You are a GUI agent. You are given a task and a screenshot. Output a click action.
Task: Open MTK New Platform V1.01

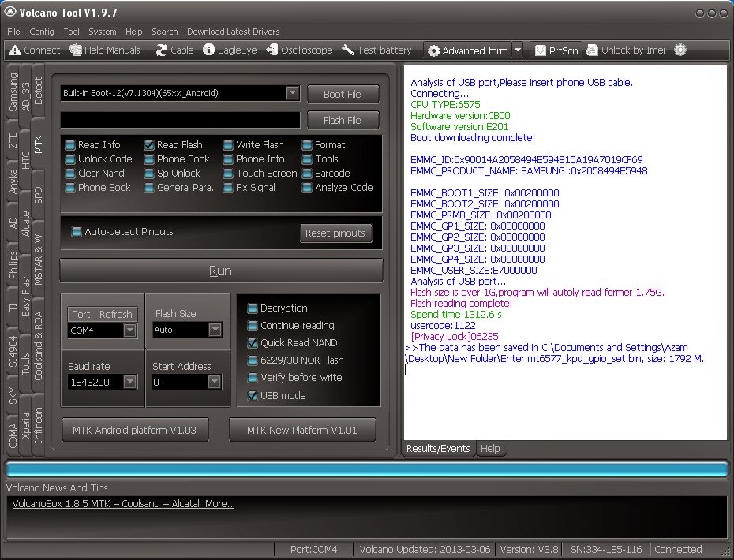(302, 430)
